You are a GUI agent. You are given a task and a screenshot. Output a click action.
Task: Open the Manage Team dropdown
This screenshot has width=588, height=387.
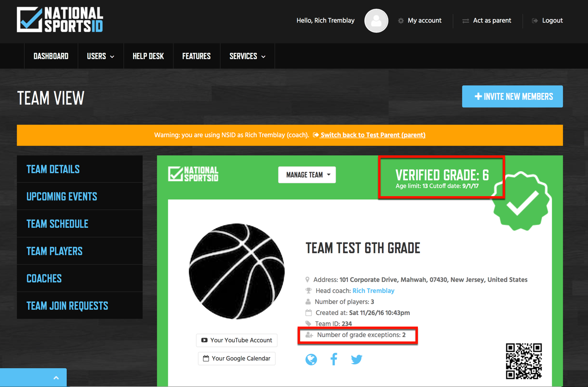307,175
